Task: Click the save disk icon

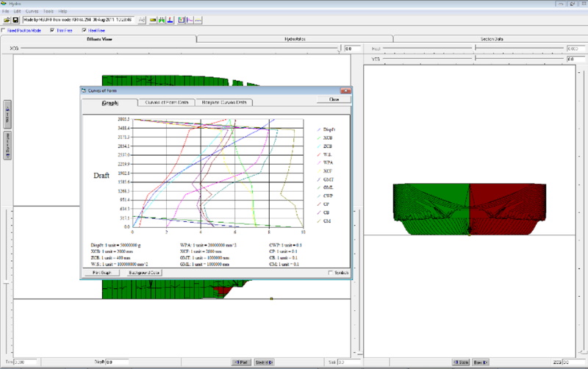Action: coord(15,20)
